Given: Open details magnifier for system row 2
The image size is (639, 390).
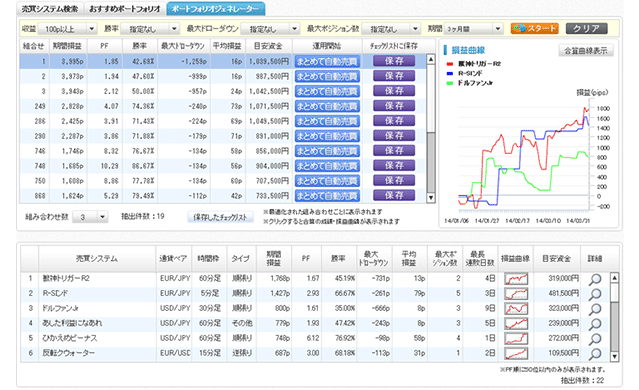Looking at the screenshot, I should [x=595, y=294].
